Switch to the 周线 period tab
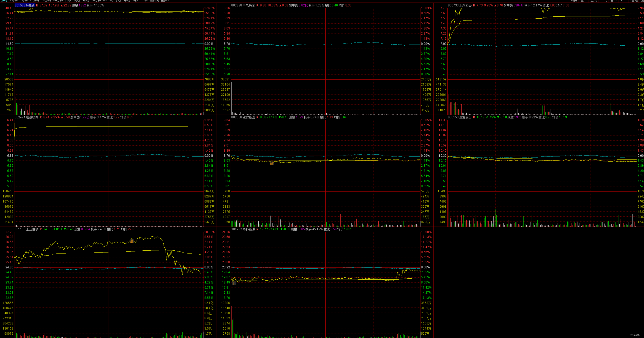 77,1
